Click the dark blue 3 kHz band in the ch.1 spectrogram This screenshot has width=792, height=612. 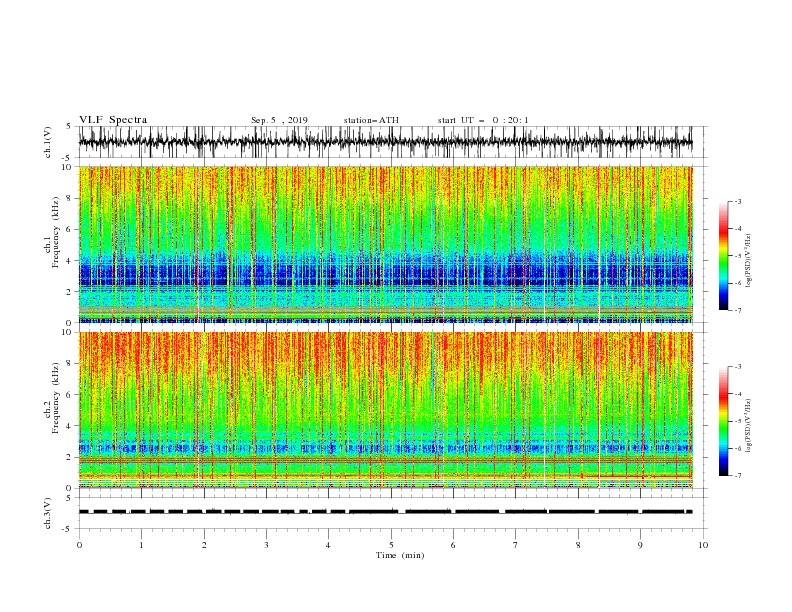click(x=385, y=273)
